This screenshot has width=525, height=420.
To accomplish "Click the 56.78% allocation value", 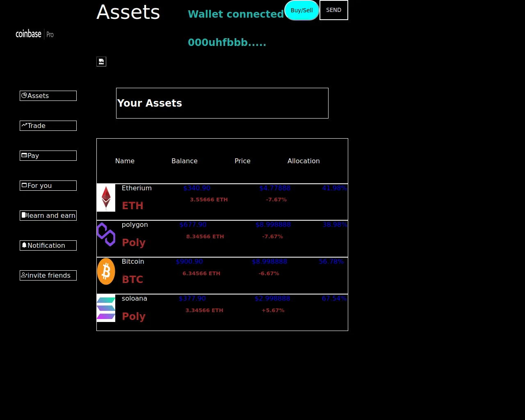I will tap(331, 261).
